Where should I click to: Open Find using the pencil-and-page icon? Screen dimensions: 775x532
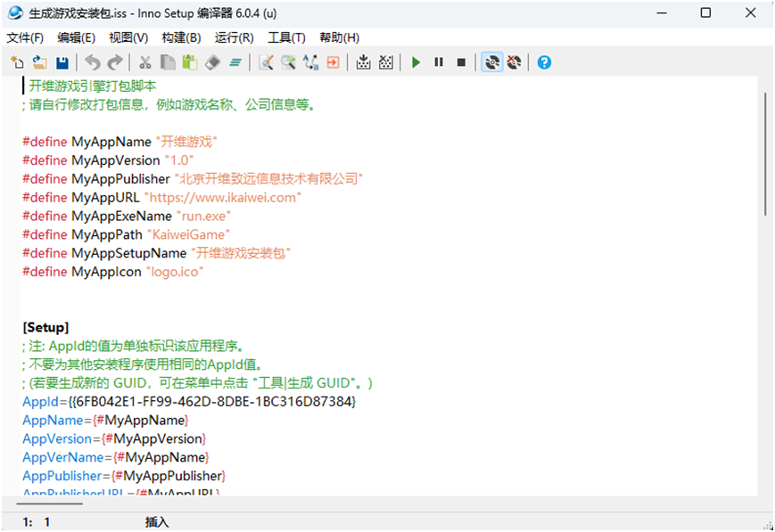tap(266, 62)
